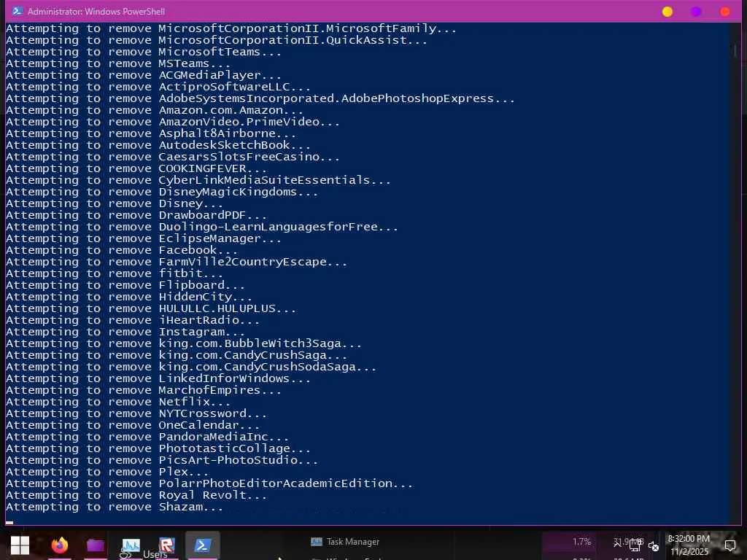The height and width of the screenshot is (560, 747).
Task: Click the 1.7% CPU value
Action: coord(581,542)
